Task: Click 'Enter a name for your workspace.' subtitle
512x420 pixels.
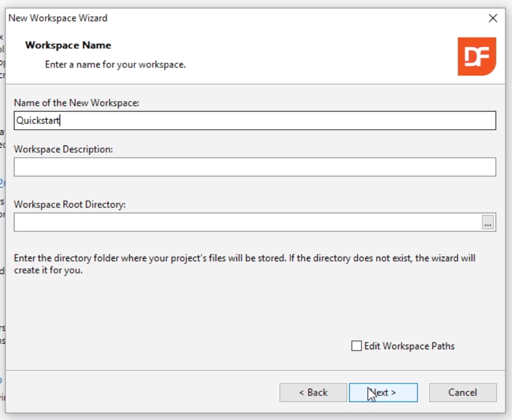Action: (115, 65)
